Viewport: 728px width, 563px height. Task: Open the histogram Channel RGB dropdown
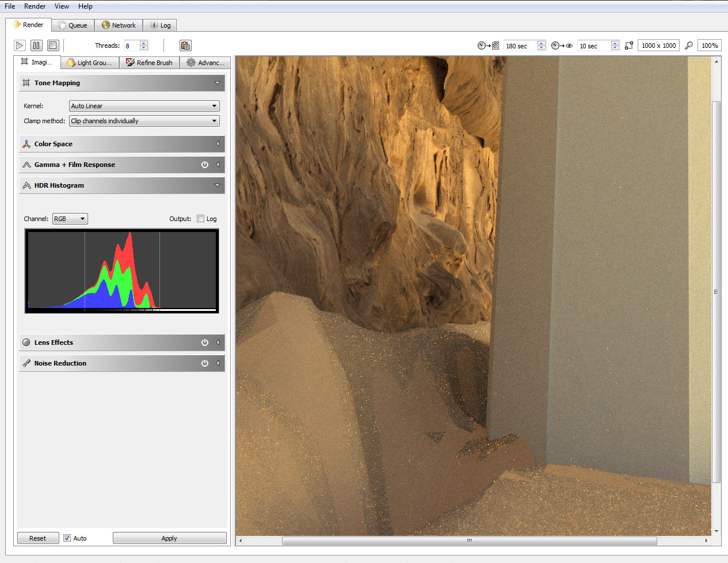point(70,219)
